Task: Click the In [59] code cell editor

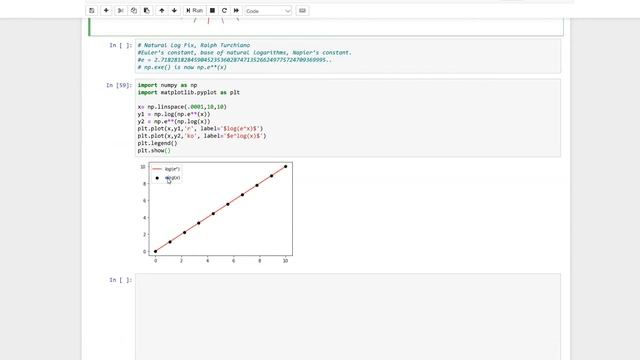Action: pos(348,118)
